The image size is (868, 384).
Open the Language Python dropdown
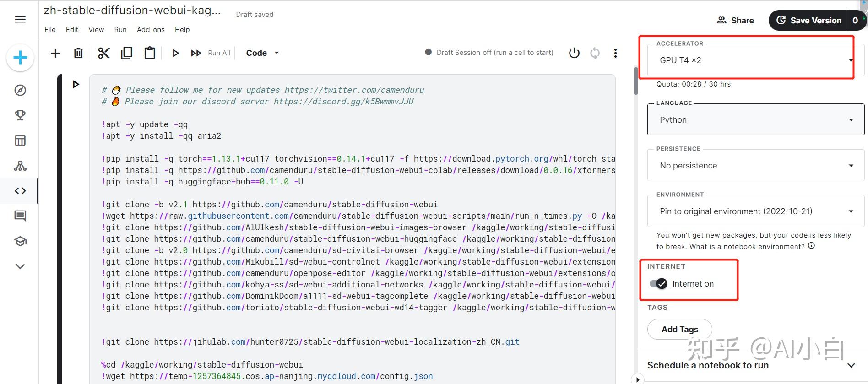[x=755, y=120]
